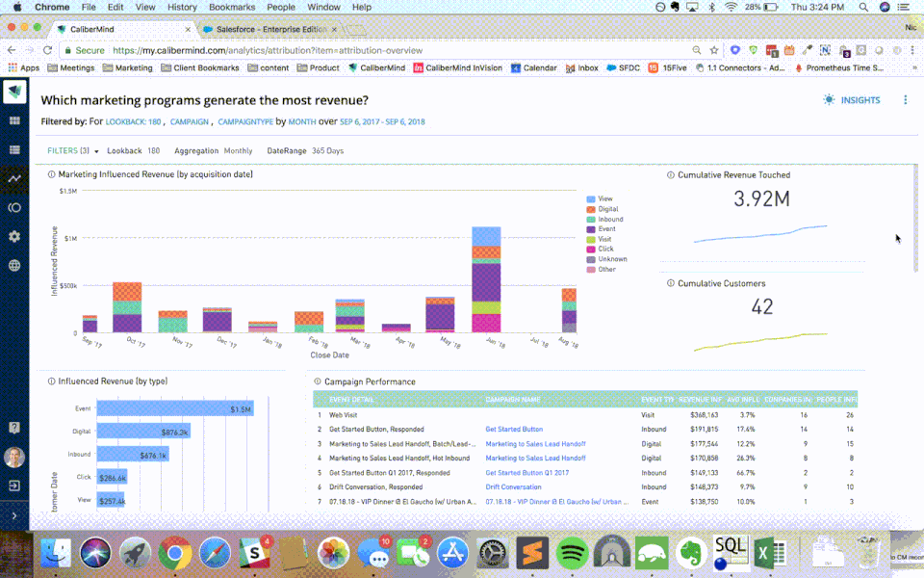Click the globe icon in the sidebar
The image size is (924, 578).
pyautogui.click(x=14, y=265)
